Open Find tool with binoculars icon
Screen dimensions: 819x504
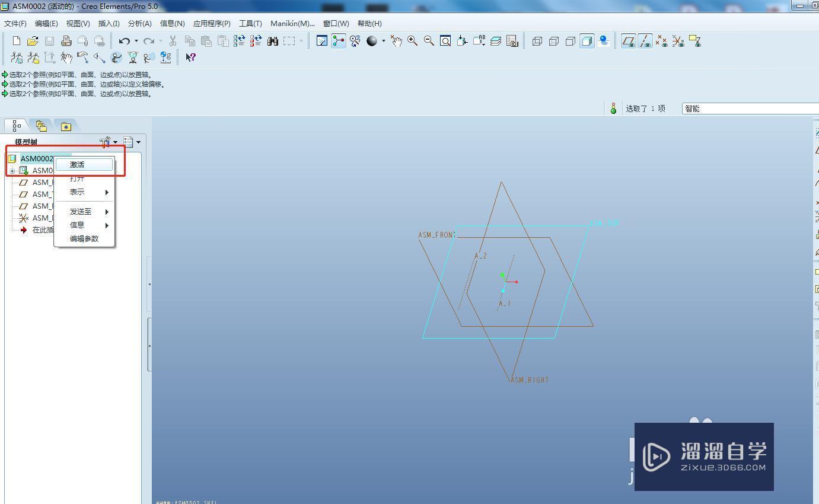click(273, 41)
